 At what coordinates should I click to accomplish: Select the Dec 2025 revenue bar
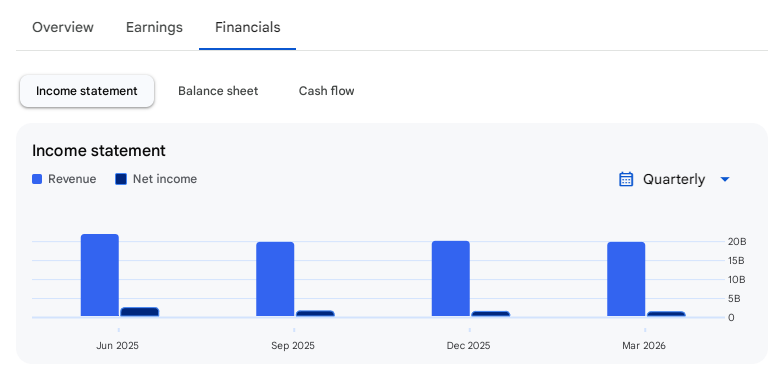click(x=451, y=279)
